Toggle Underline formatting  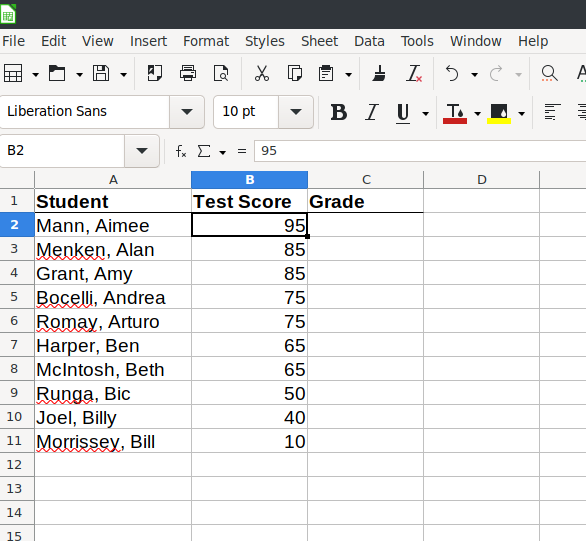[403, 113]
